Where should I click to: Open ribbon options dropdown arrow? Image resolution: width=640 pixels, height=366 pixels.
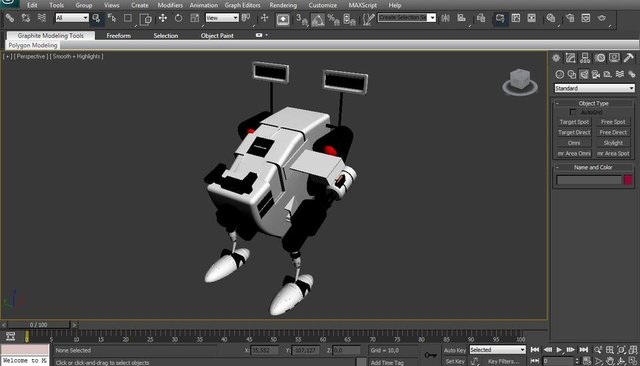click(x=267, y=35)
